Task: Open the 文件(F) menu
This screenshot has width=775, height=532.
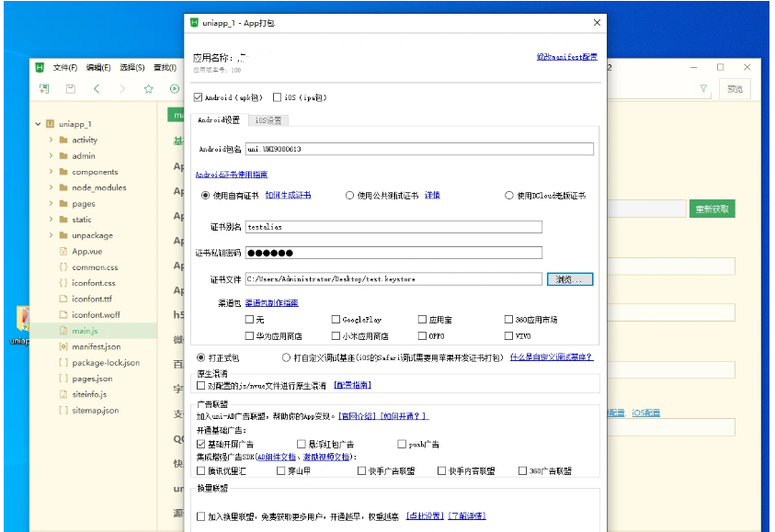Action: (64, 67)
